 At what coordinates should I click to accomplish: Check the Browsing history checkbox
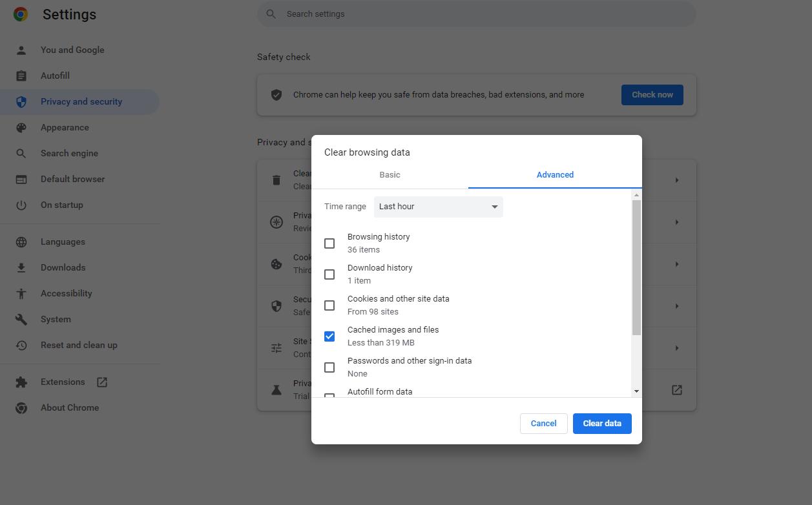pos(329,243)
